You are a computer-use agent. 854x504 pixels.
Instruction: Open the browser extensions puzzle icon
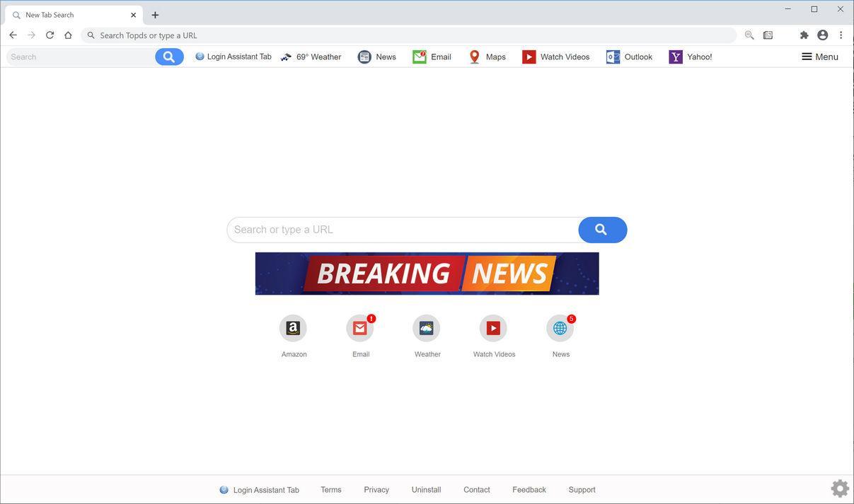pyautogui.click(x=804, y=35)
